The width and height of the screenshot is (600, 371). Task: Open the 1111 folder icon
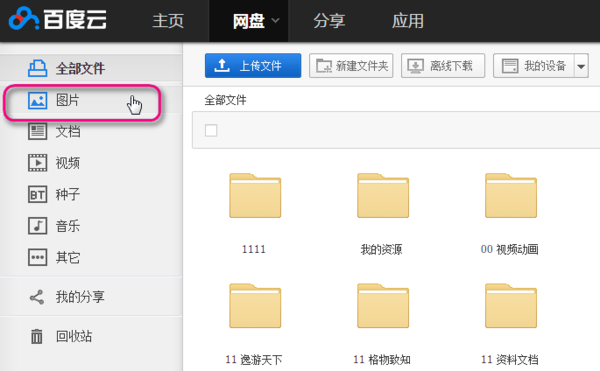(x=255, y=195)
